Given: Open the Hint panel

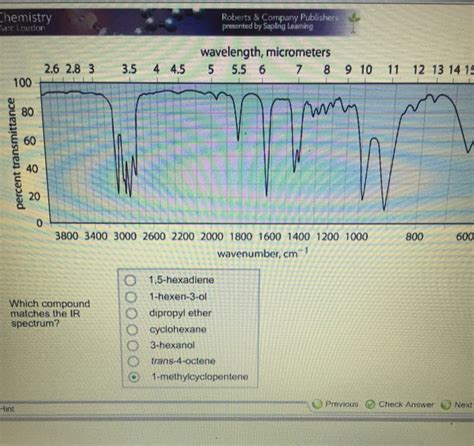Looking at the screenshot, I should point(6,408).
